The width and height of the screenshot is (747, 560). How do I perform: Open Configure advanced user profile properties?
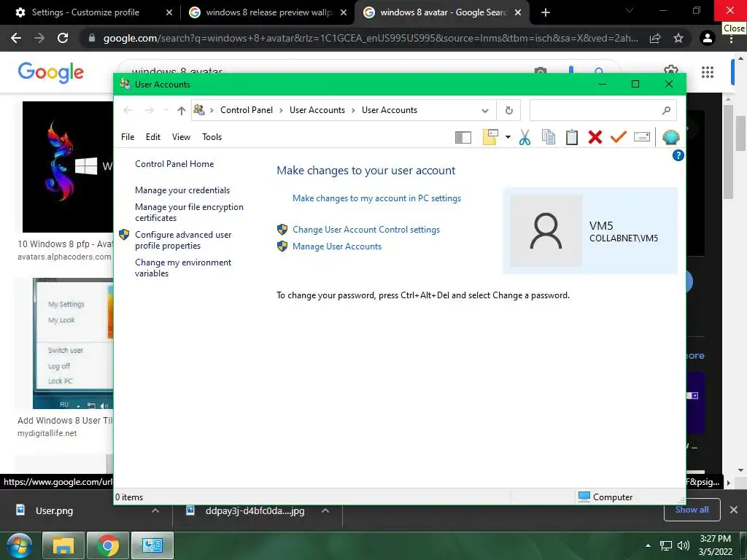[x=183, y=240]
